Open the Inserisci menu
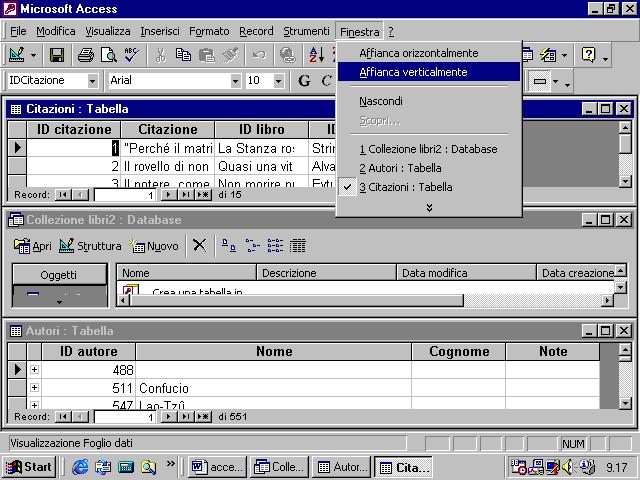This screenshot has height=480, width=640. tap(160, 31)
